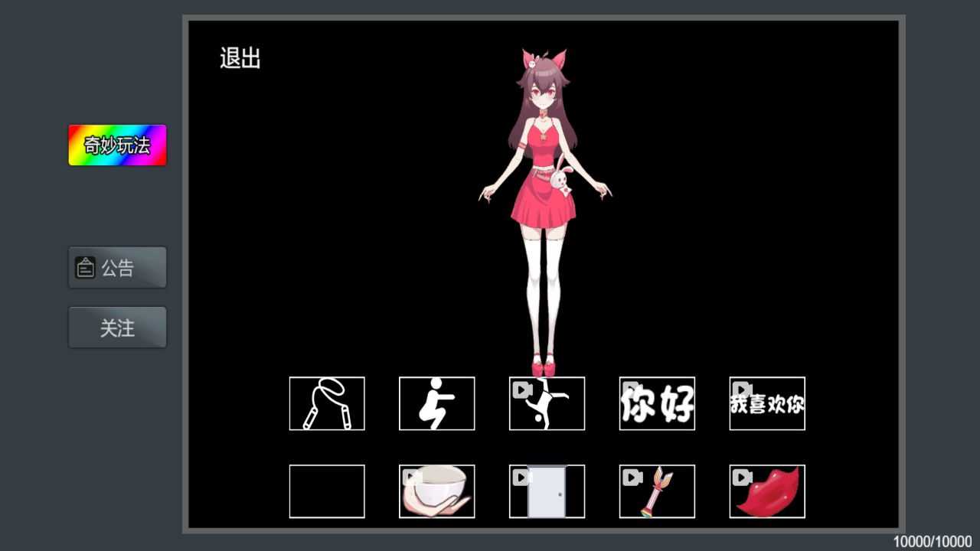Click the camera badge on the handstand thumbnail
Viewport: 980px width, 551px height.
pos(522,390)
